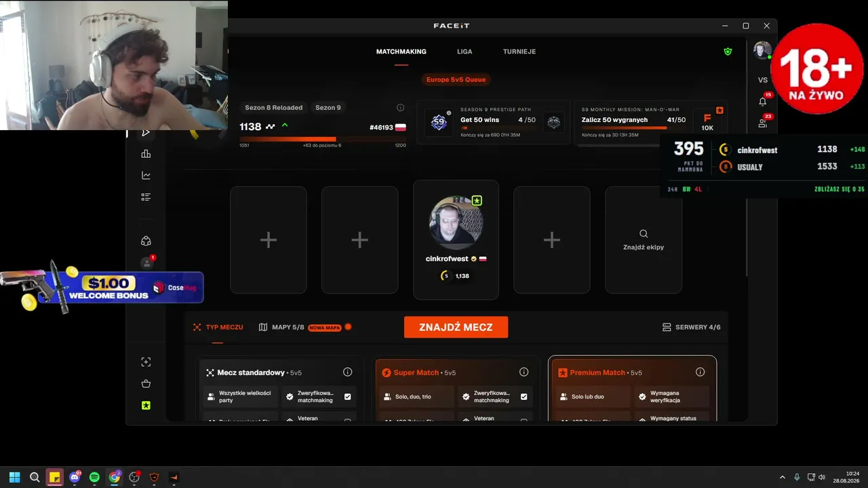The width and height of the screenshot is (868, 488).
Task: Switch to the Matchmaking tab
Action: pos(401,52)
